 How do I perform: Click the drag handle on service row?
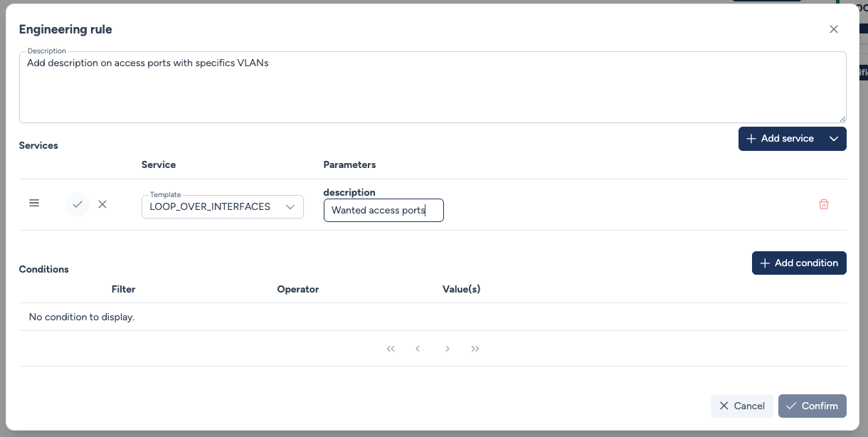click(x=34, y=204)
